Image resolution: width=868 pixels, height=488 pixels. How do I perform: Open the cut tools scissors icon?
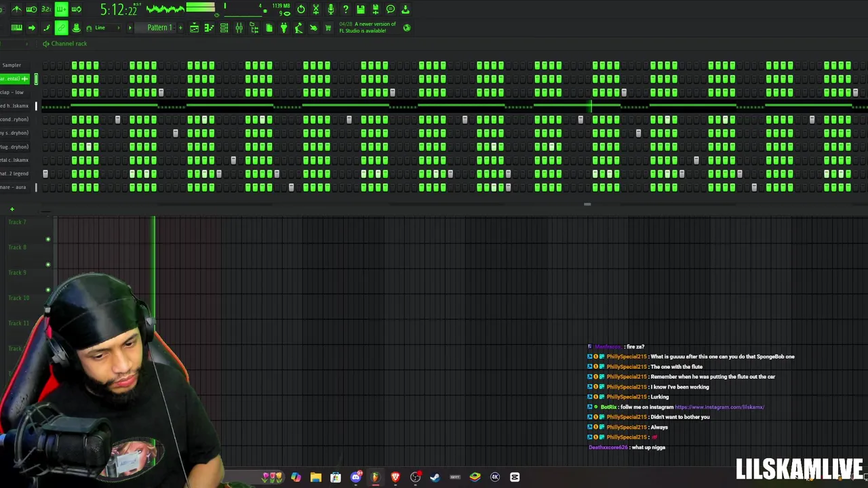316,9
